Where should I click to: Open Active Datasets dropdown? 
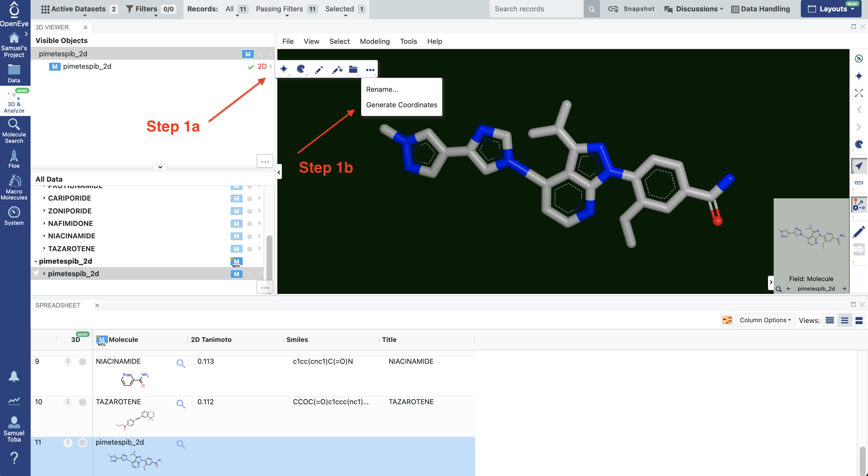point(79,9)
